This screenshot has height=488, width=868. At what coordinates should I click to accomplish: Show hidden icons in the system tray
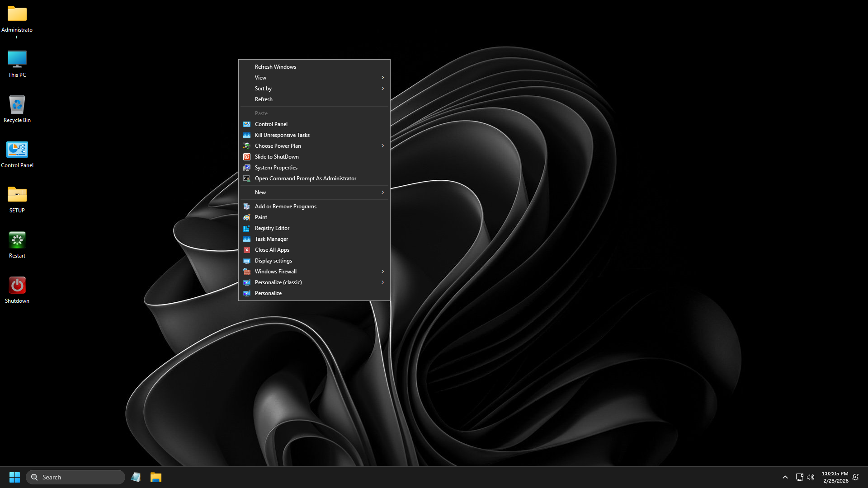point(785,477)
